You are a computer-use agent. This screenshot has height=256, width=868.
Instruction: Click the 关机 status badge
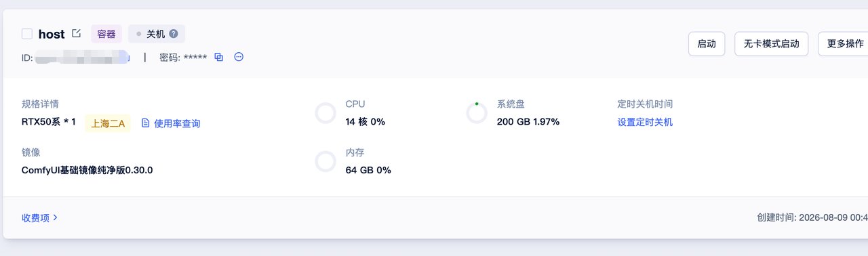[156, 34]
